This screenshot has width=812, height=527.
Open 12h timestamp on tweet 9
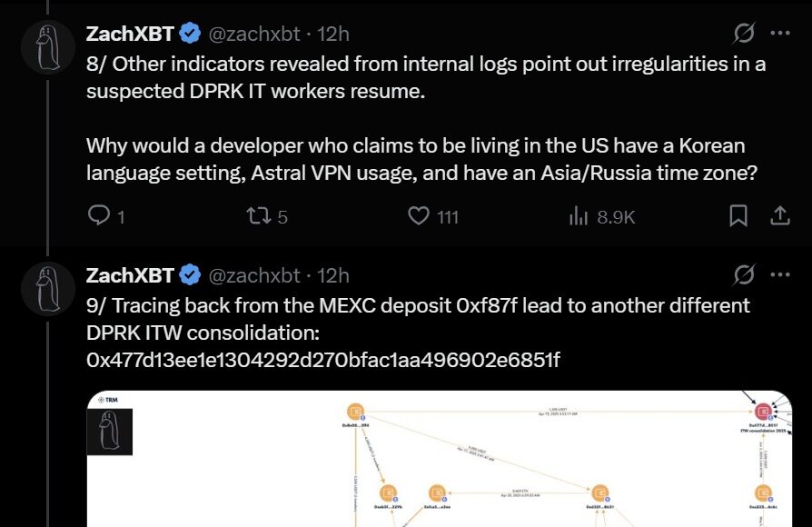333,275
